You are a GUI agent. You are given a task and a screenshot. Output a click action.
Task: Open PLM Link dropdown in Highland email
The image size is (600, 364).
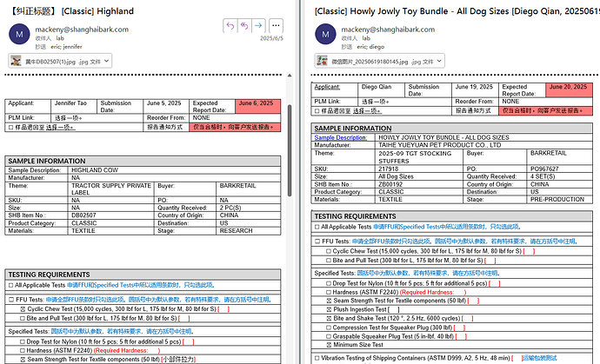pos(69,118)
